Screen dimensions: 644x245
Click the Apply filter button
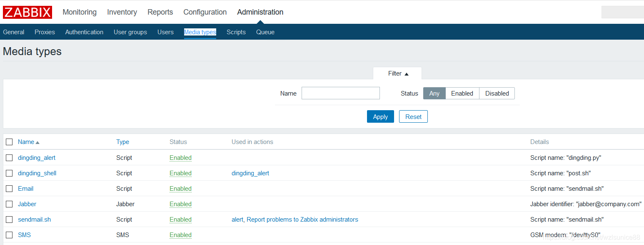point(380,117)
